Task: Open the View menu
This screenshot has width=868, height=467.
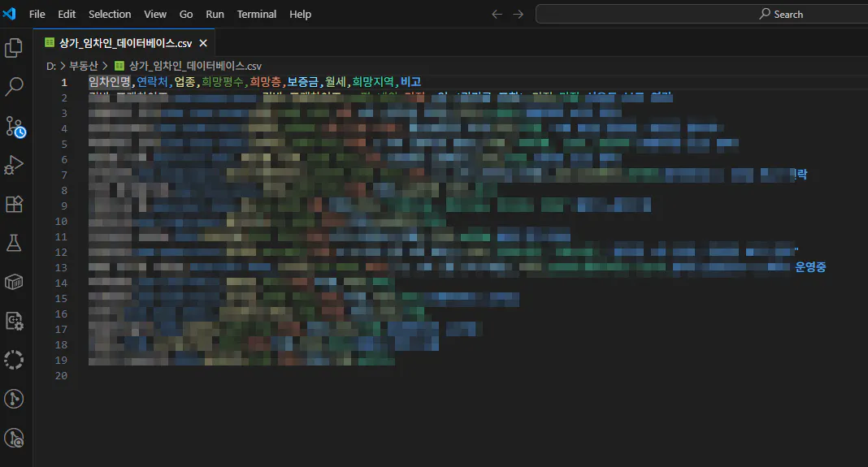Action: pos(155,15)
